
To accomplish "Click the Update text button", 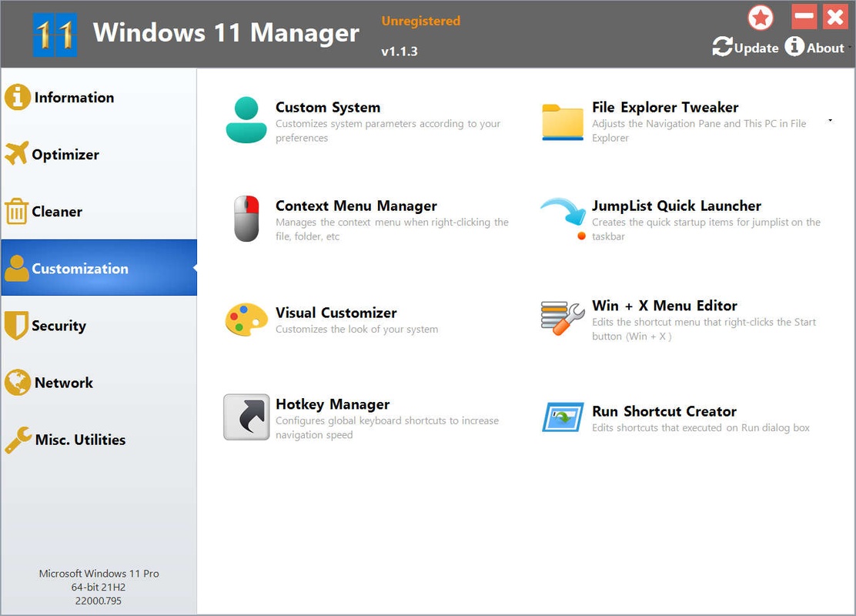I will 756,48.
